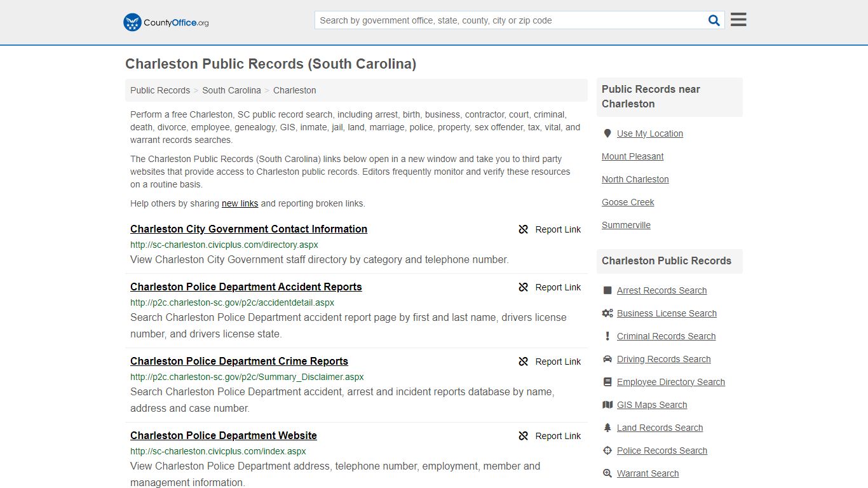Click the p2c accidentdetail.aspx URL
The height and width of the screenshot is (488, 868).
[x=232, y=302]
